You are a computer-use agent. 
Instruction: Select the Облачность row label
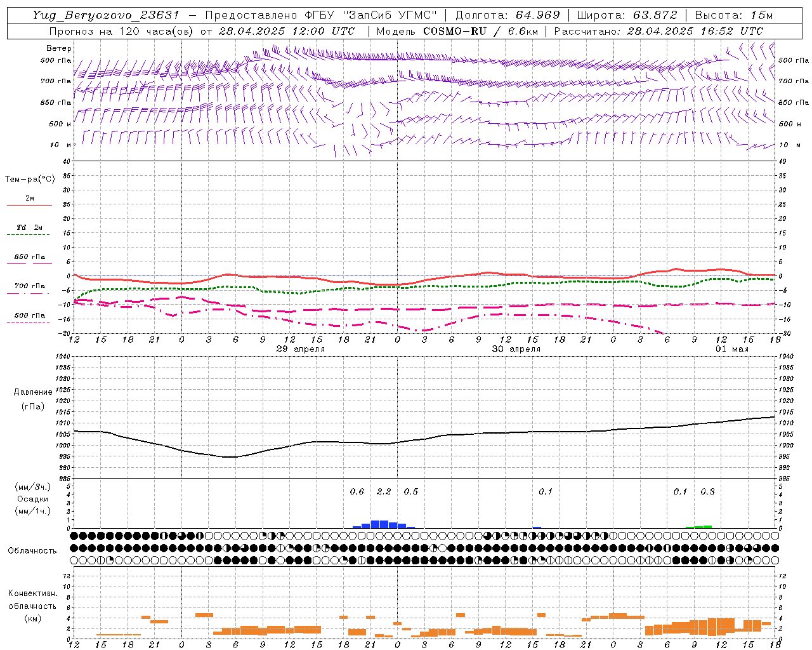point(32,551)
